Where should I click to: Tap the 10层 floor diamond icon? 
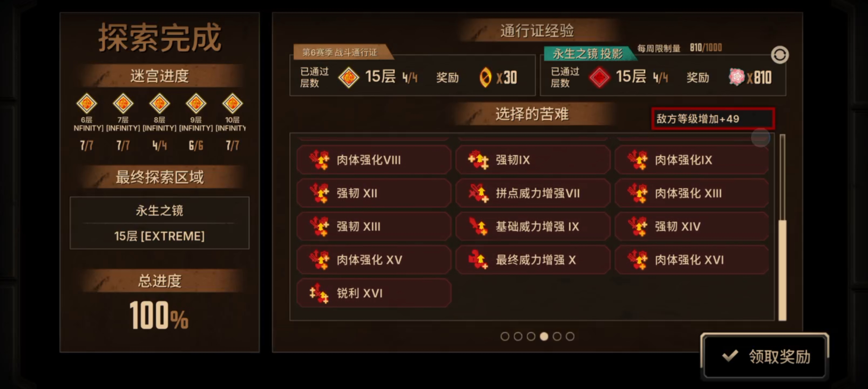click(x=232, y=104)
